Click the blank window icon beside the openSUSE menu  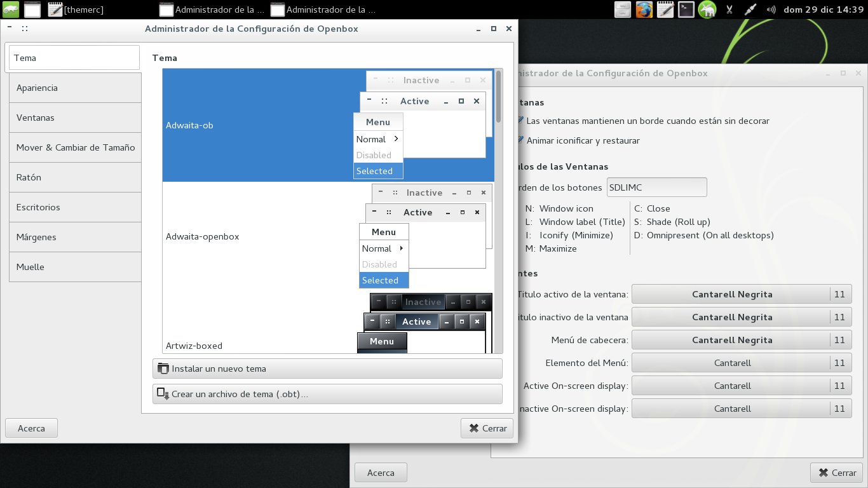click(33, 10)
